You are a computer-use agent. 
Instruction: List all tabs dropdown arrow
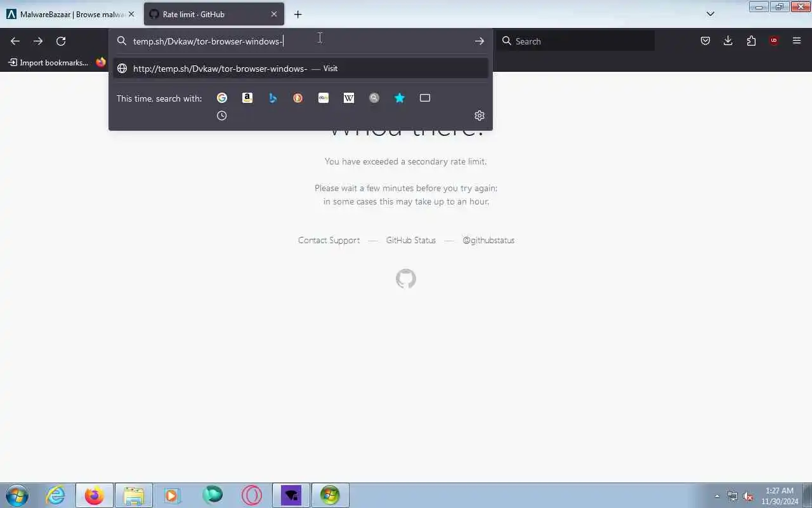tap(710, 14)
